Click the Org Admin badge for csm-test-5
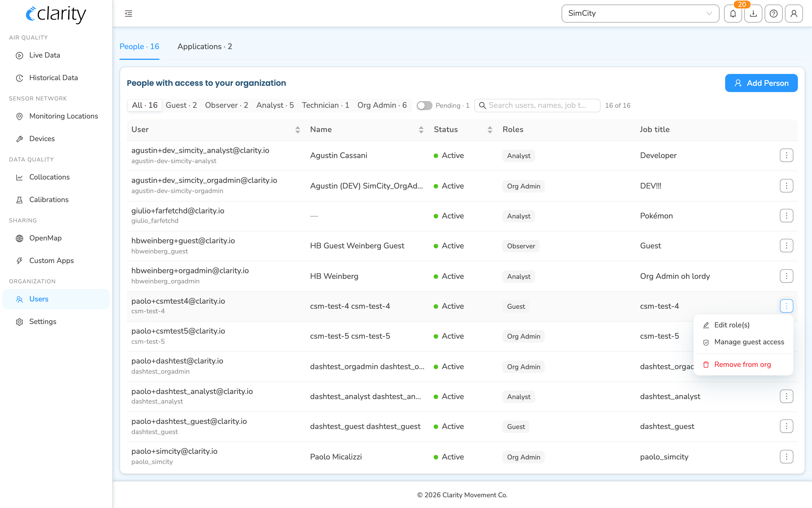Image resolution: width=812 pixels, height=508 pixels. [524, 336]
